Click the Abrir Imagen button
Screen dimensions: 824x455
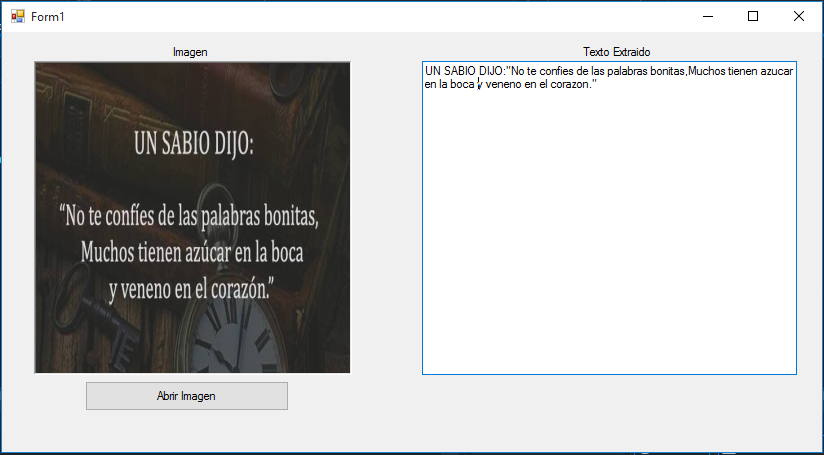point(187,396)
